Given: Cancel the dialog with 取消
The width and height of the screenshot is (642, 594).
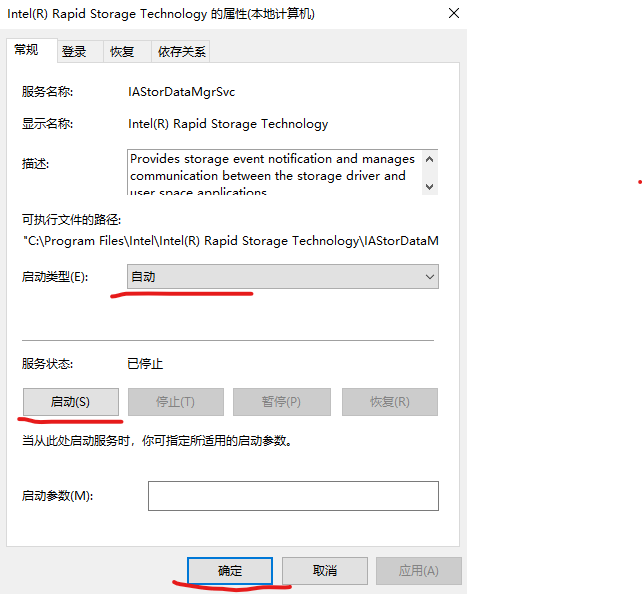Looking at the screenshot, I should tap(325, 571).
